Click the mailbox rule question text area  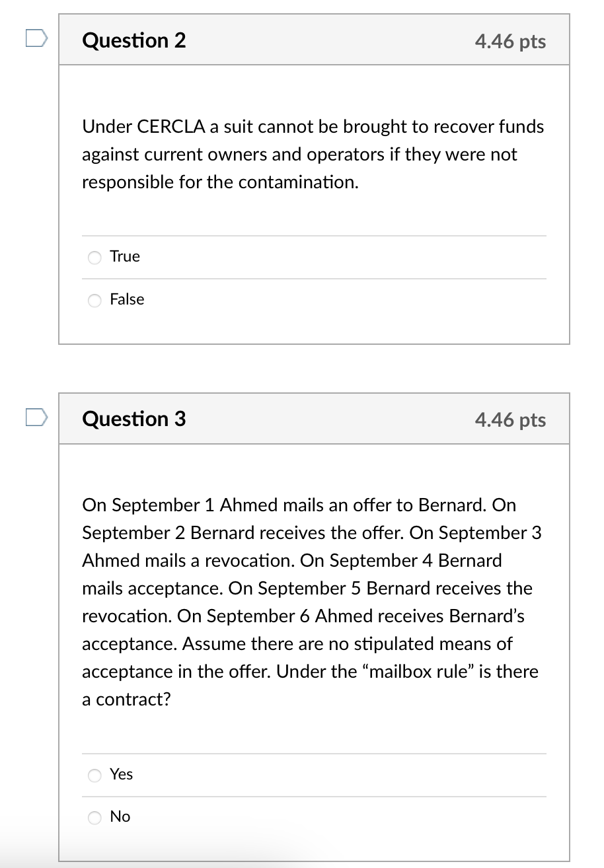pyautogui.click(x=312, y=601)
